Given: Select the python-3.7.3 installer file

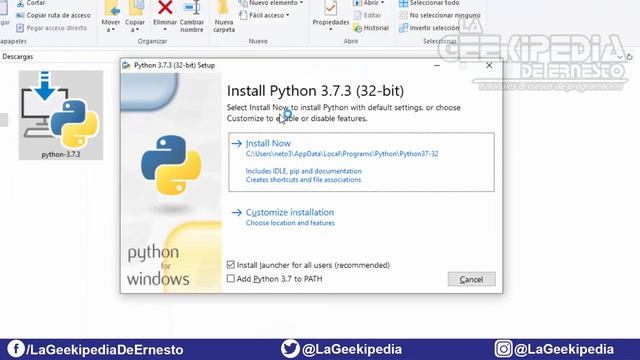Looking at the screenshot, I should point(61,115).
